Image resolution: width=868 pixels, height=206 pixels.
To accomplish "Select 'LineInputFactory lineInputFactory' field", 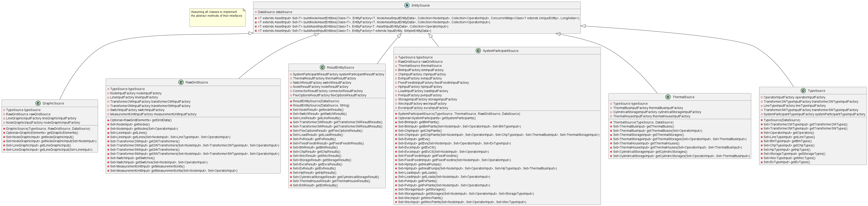I will 134,98.
